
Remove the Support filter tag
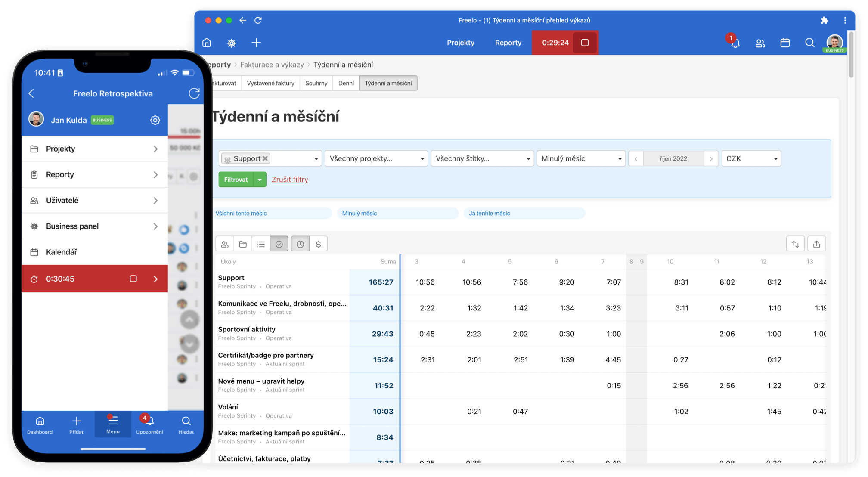pyautogui.click(x=266, y=158)
